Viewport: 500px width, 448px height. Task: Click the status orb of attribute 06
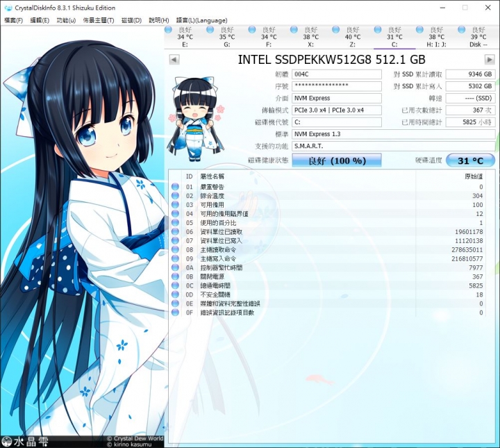175,232
